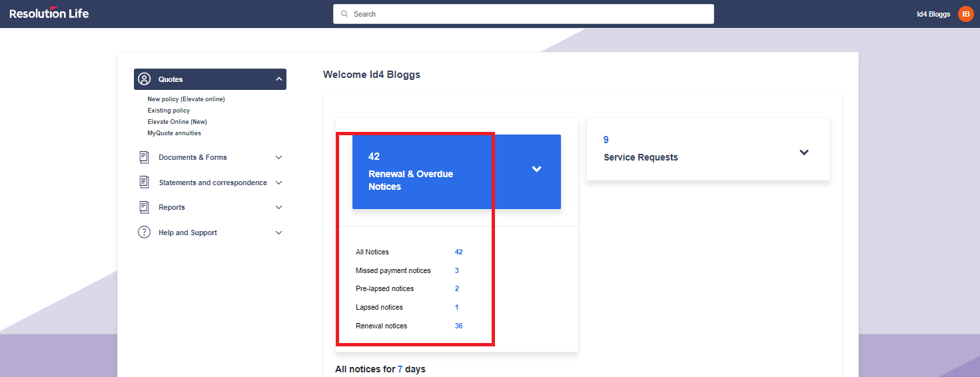Open New policy (Elevate online)

186,99
